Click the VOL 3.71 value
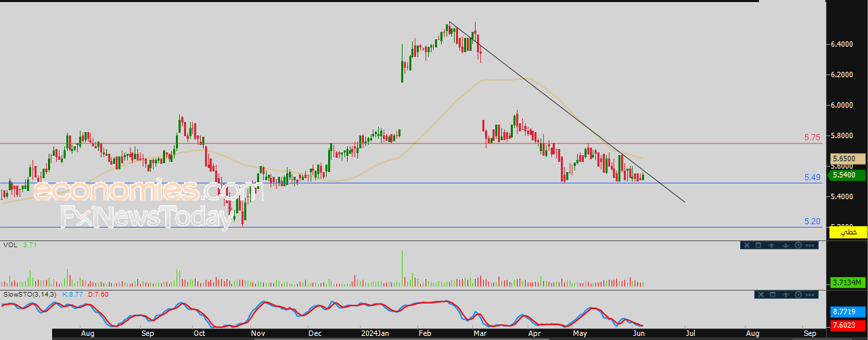Viewport: 868px width, 340px height. click(x=29, y=245)
